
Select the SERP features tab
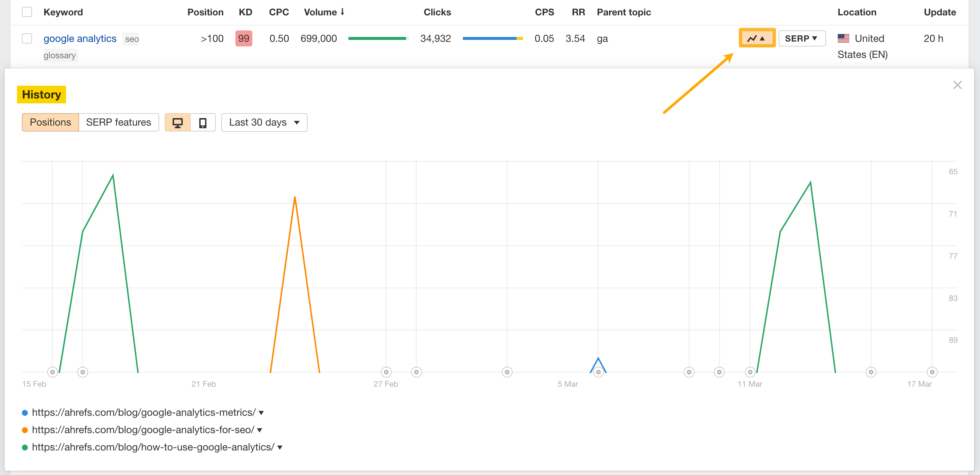click(118, 123)
